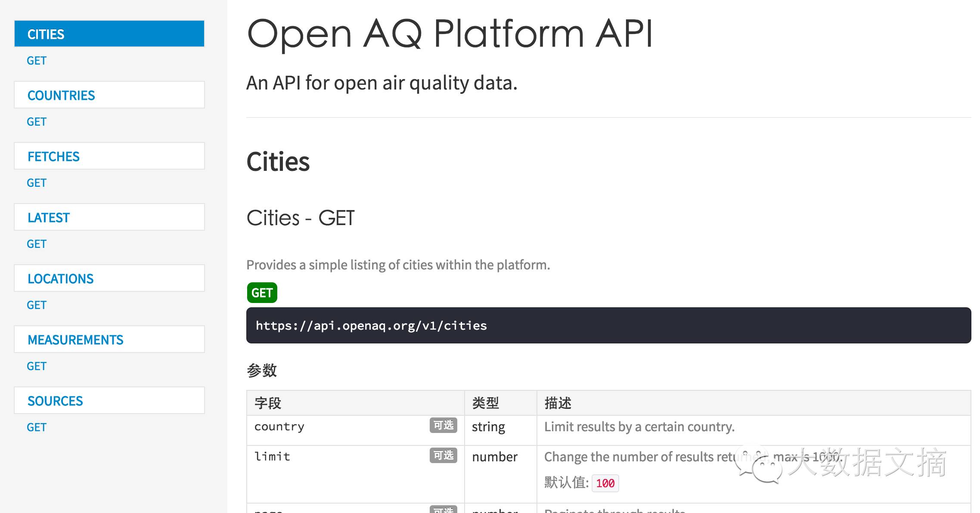This screenshot has height=513, width=980.
Task: Open the MEASUREMENTS sidebar section
Action: 109,340
